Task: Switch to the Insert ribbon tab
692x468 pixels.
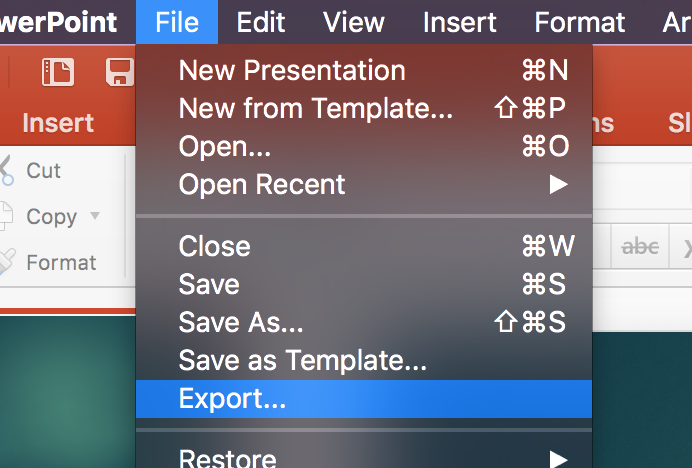Action: pos(58,122)
